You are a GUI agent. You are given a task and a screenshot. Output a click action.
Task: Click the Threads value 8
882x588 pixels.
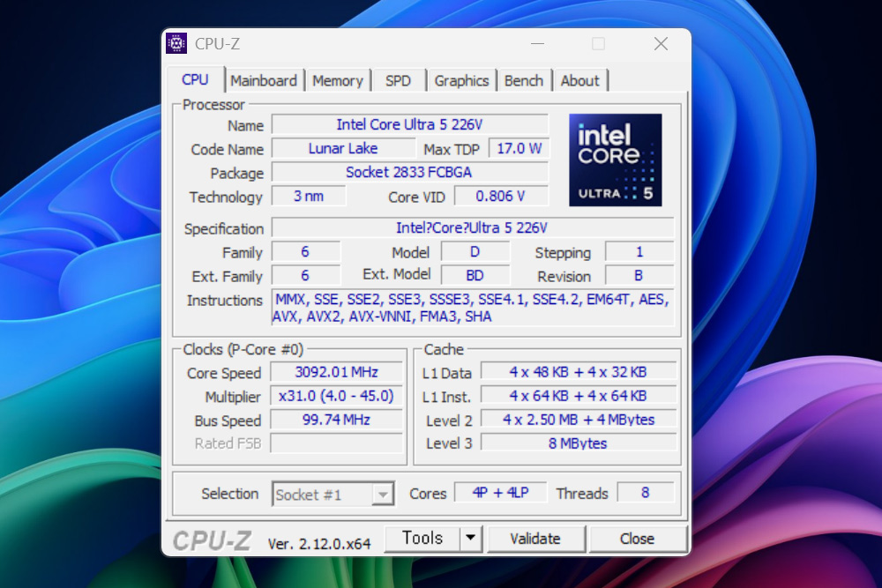pos(646,493)
